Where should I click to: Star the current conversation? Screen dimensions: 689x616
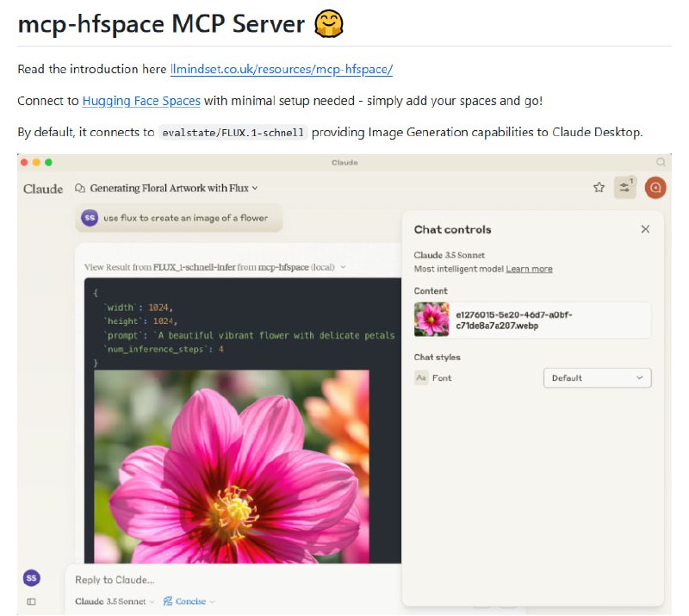(x=599, y=188)
